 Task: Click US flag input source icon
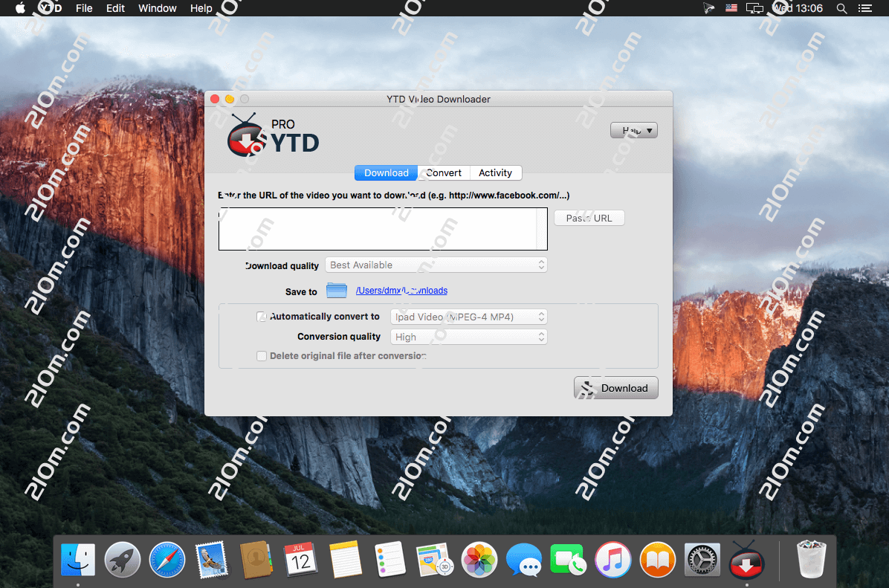click(x=731, y=8)
